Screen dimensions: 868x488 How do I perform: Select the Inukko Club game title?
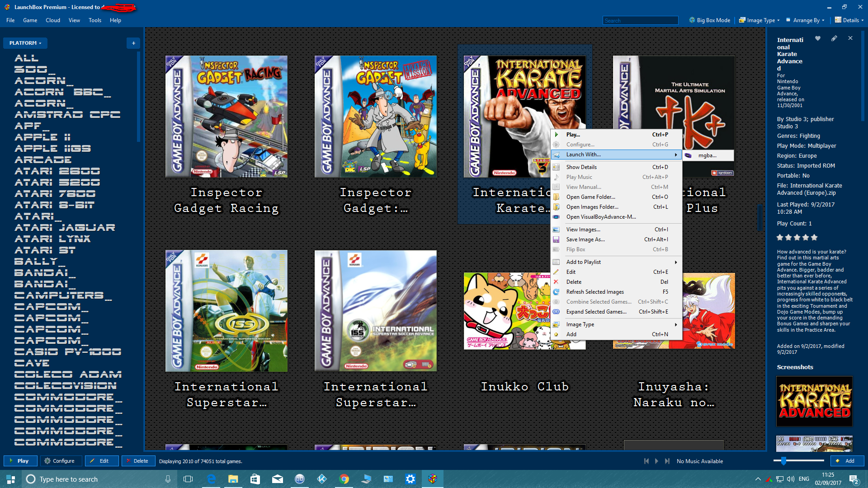click(525, 387)
